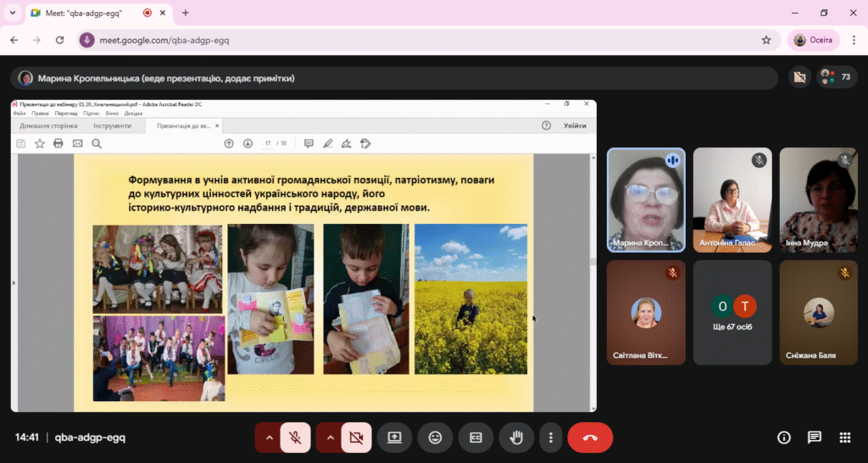Viewport: 868px width, 463px height.
Task: Expand audio settings arrow next to microphone
Action: point(269,438)
